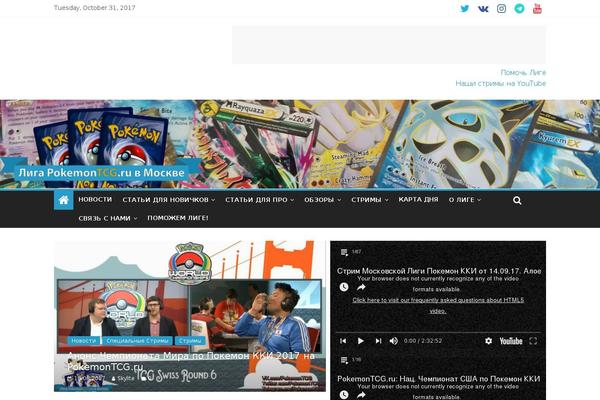Screen dimensions: 600x400
Task: Expand Статьи для новичков dropdown
Action: 169,200
